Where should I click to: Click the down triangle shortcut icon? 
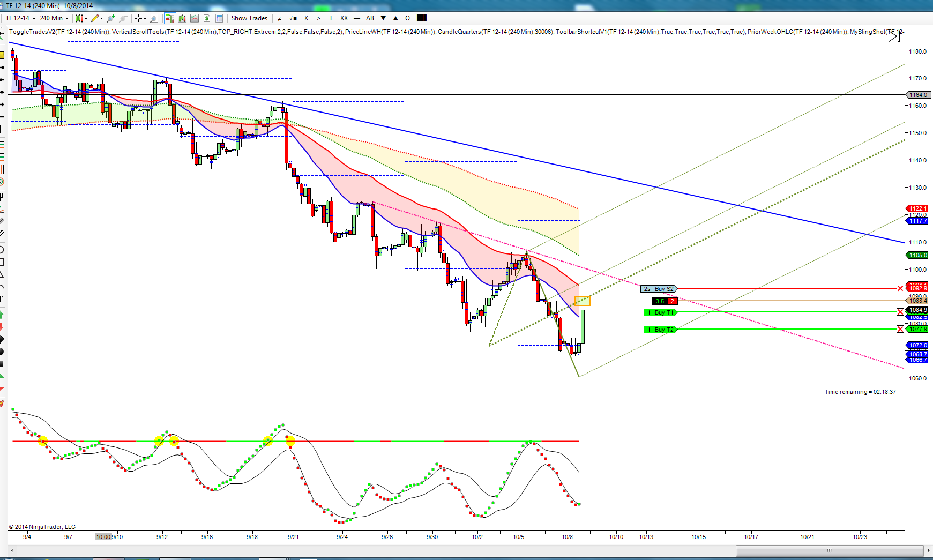click(x=383, y=18)
